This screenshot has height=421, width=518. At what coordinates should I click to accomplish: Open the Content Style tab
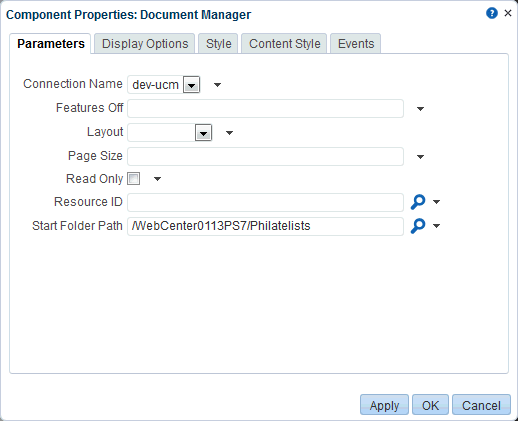284,44
